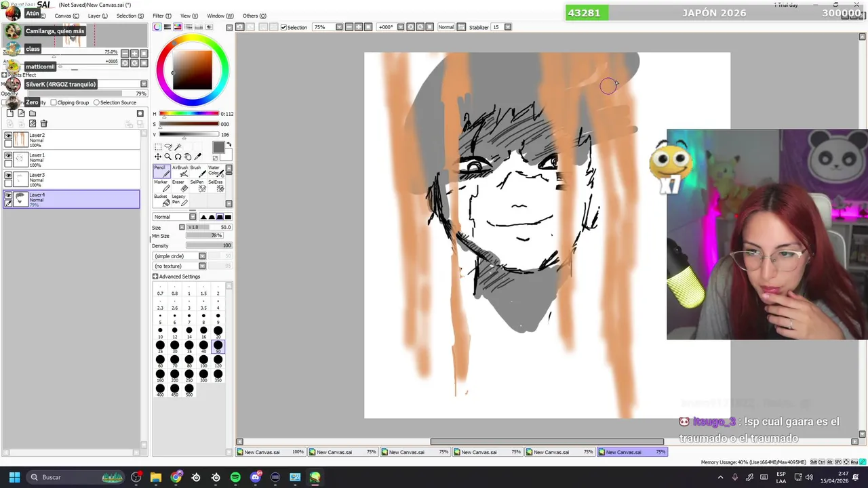Switch to the first New Canvas.sai tab at 100%
Viewport: 868px width, 488px height.
point(272,452)
